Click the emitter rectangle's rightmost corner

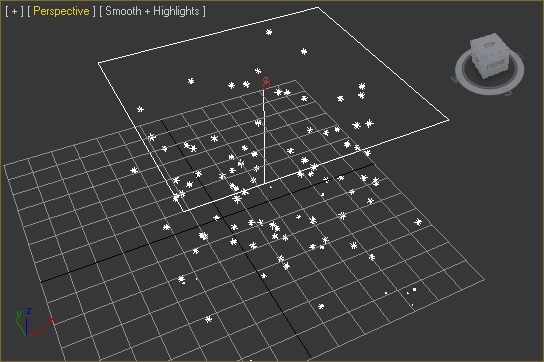[x=449, y=120]
